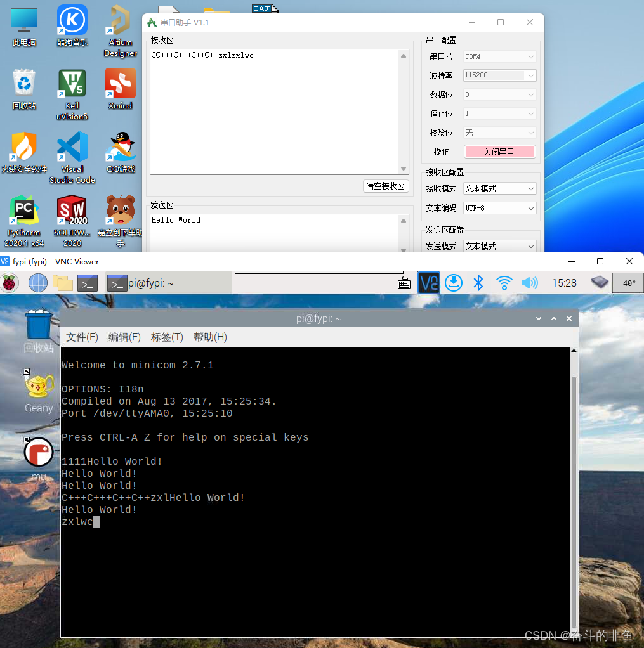
Task: Expand the 串口号 COM4 dropdown
Action: click(499, 56)
